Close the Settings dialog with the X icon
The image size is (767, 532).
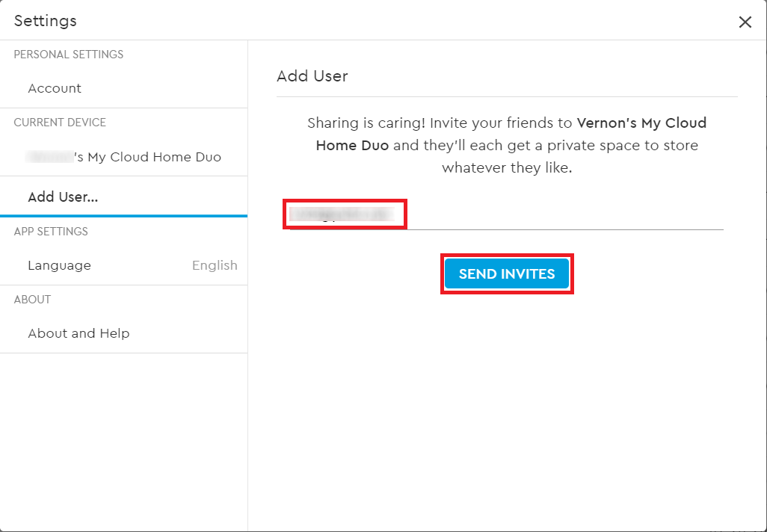click(x=745, y=22)
